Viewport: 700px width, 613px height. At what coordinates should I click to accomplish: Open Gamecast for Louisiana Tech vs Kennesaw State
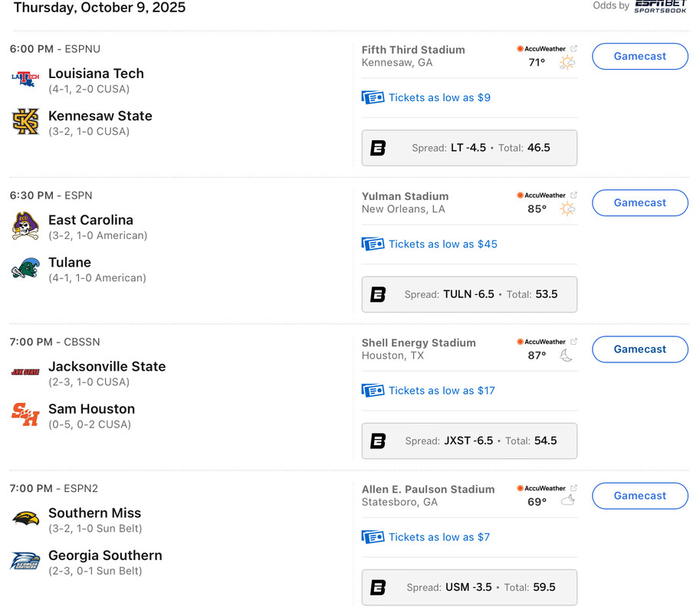[639, 56]
